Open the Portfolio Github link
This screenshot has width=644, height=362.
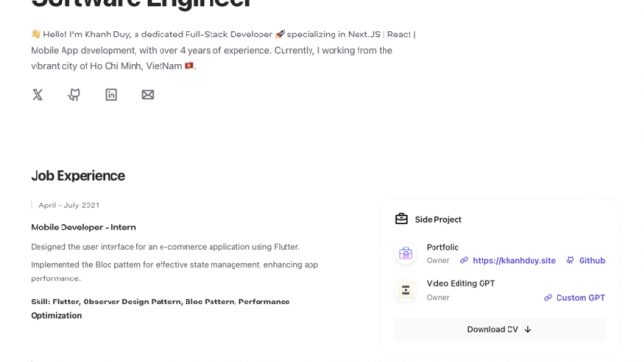585,260
